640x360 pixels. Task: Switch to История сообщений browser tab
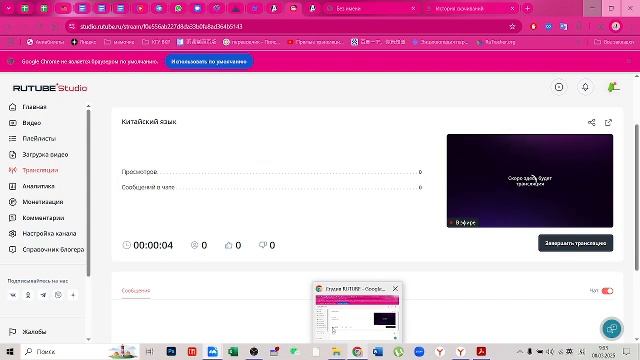tap(469, 8)
